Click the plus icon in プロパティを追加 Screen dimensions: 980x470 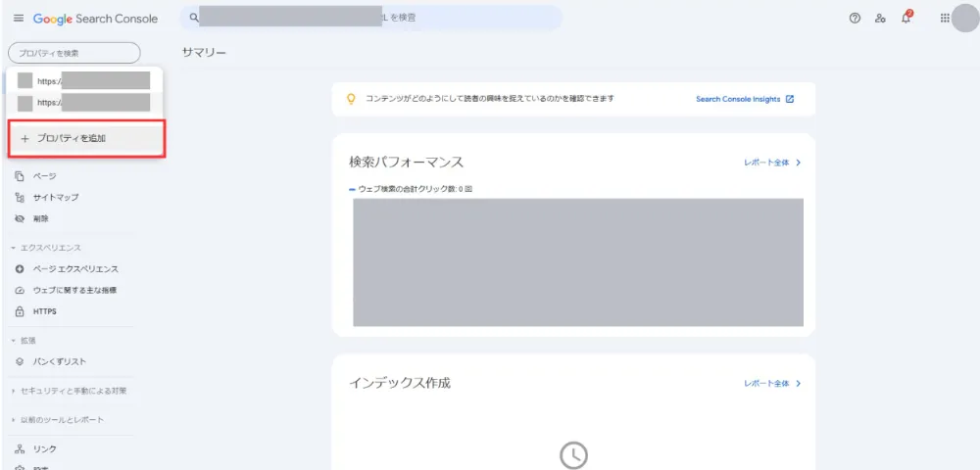tap(25, 139)
